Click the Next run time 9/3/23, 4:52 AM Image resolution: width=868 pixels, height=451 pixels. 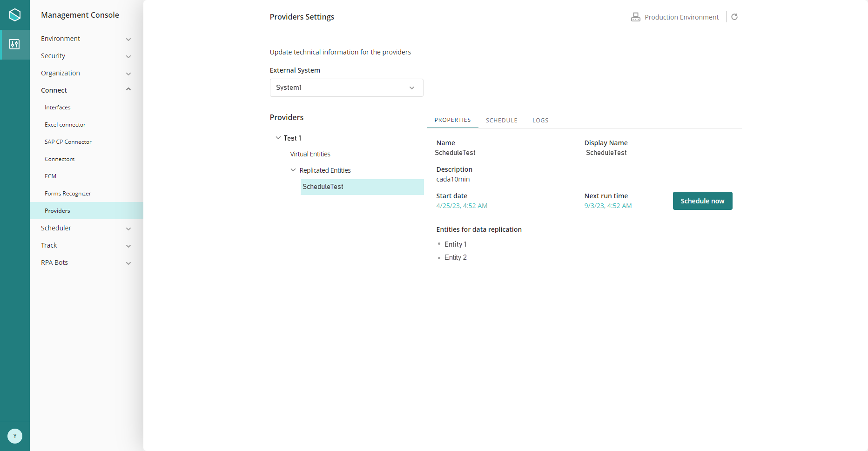608,206
